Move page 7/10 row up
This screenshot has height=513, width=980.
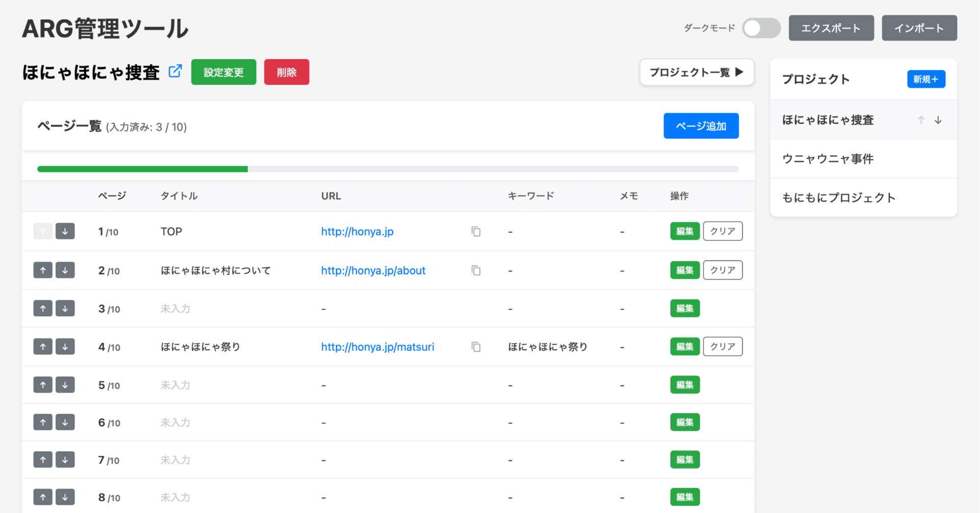tap(43, 460)
